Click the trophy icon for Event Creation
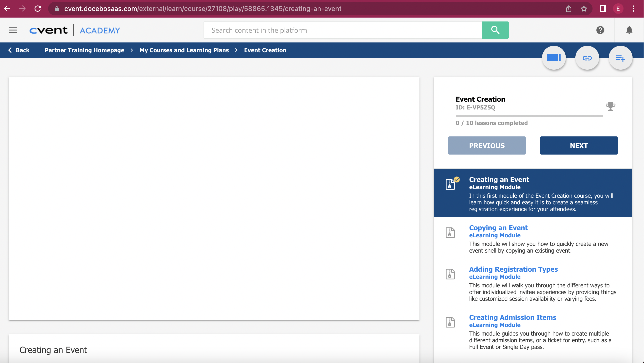The image size is (644, 363). tap(610, 107)
